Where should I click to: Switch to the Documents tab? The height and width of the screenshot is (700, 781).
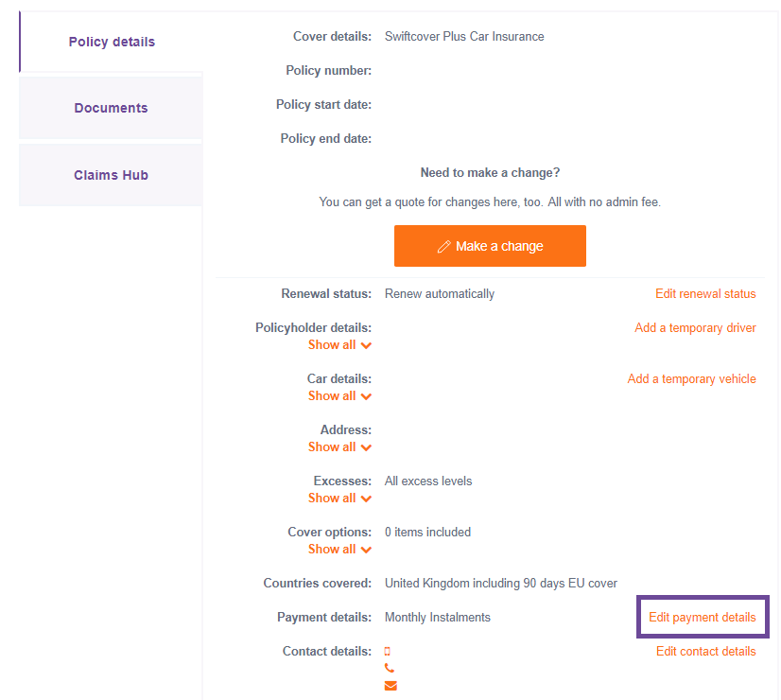[111, 108]
